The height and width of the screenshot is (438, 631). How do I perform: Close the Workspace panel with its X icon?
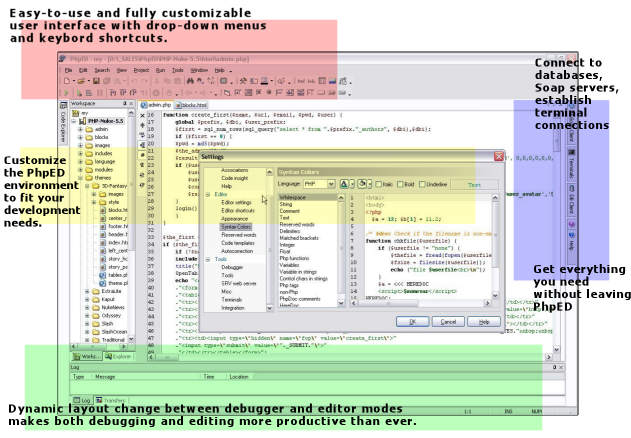coord(131,103)
